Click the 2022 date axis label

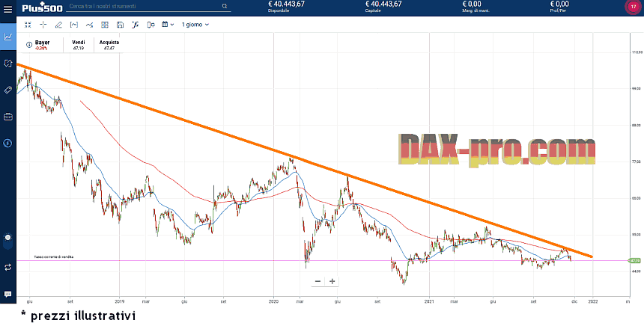pyautogui.click(x=592, y=301)
